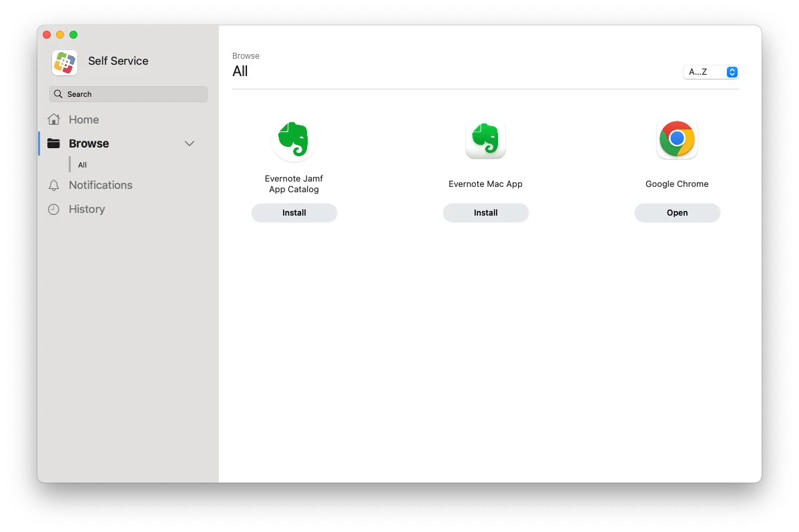The image size is (799, 532).
Task: Focus the Search input field
Action: click(128, 93)
